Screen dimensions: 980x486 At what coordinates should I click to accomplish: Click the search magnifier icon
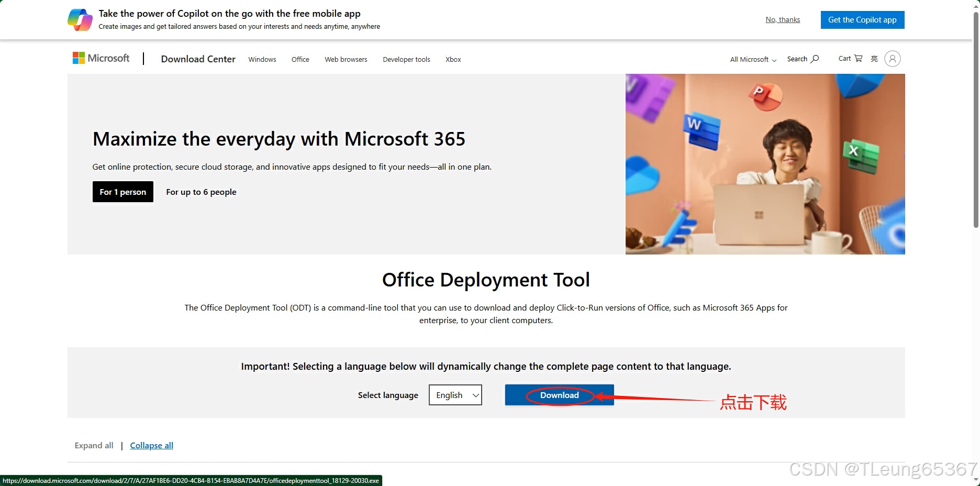click(x=815, y=59)
